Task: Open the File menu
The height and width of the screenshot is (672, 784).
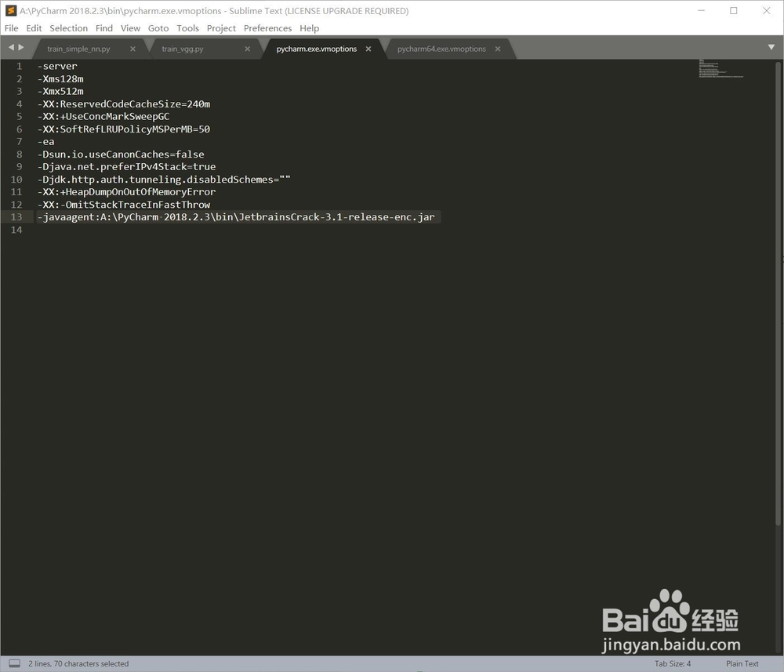Action: point(11,28)
